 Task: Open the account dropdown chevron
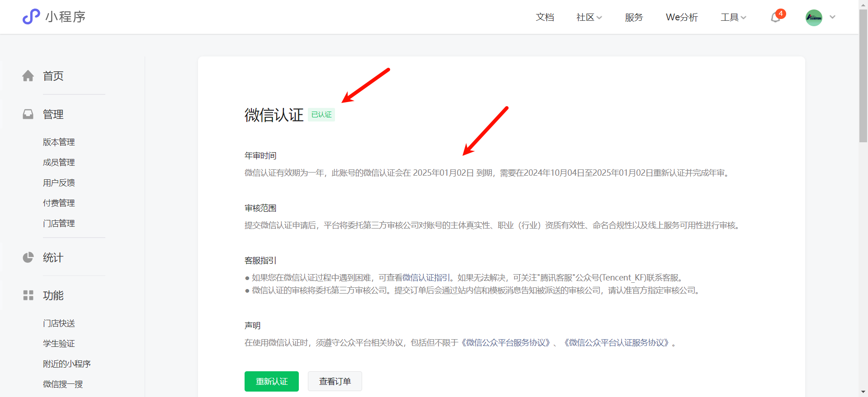click(x=832, y=17)
